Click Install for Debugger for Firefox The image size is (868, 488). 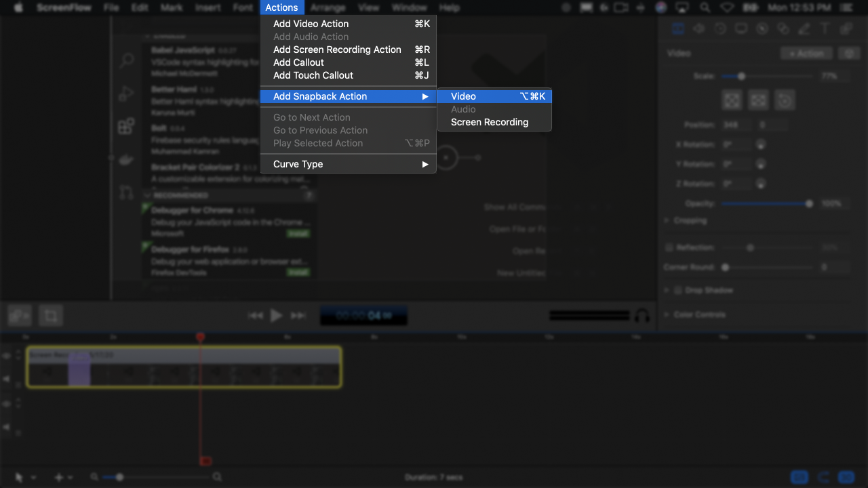coord(298,272)
